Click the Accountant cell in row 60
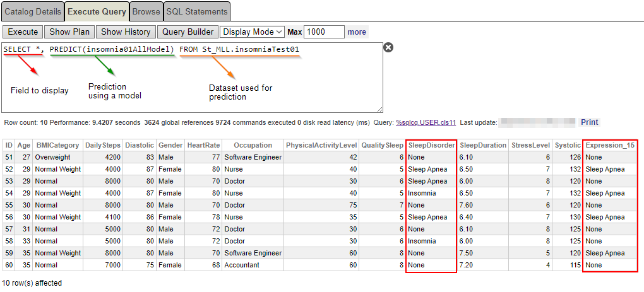Screen dimensions: 644x292 (x=242, y=265)
